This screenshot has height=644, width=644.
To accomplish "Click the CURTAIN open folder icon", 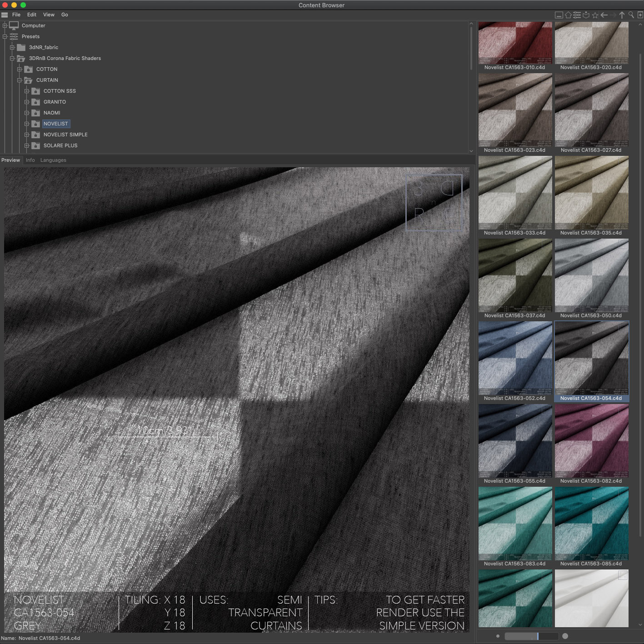I will (28, 80).
